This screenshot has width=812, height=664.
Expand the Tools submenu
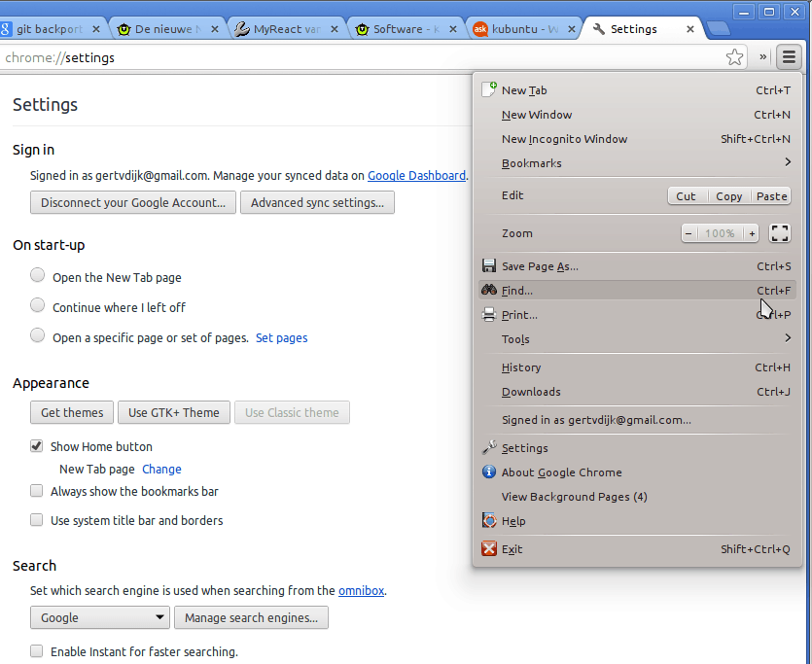tap(638, 339)
